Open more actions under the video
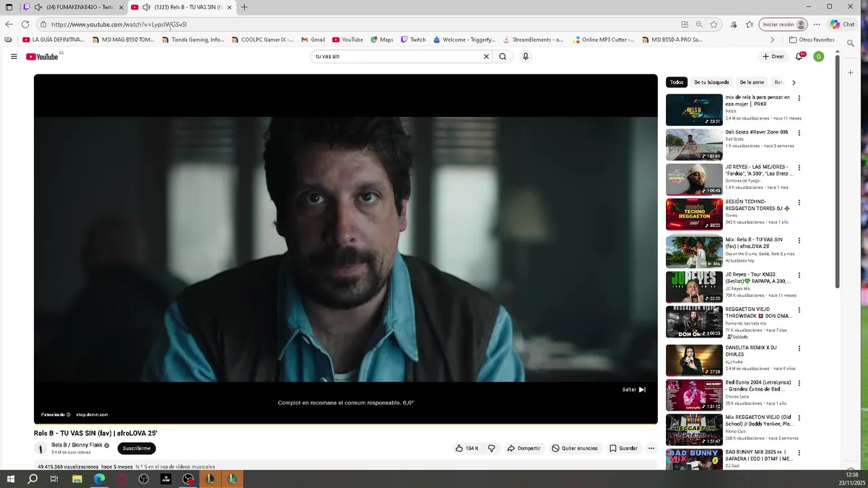 point(651,448)
